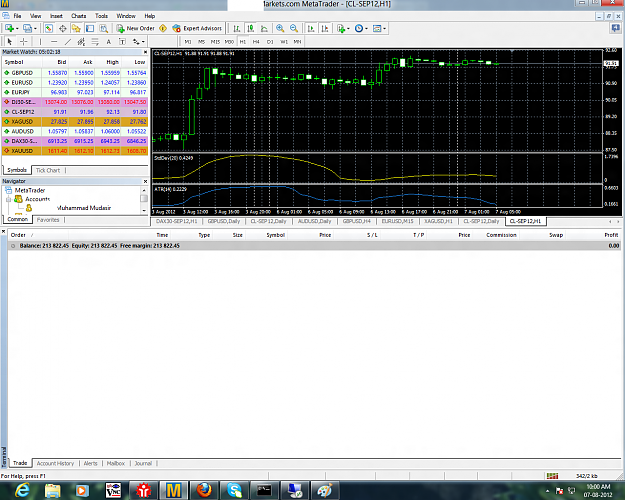This screenshot has width=625, height=500.
Task: Set timeframe to D1
Action: pyautogui.click(x=270, y=41)
